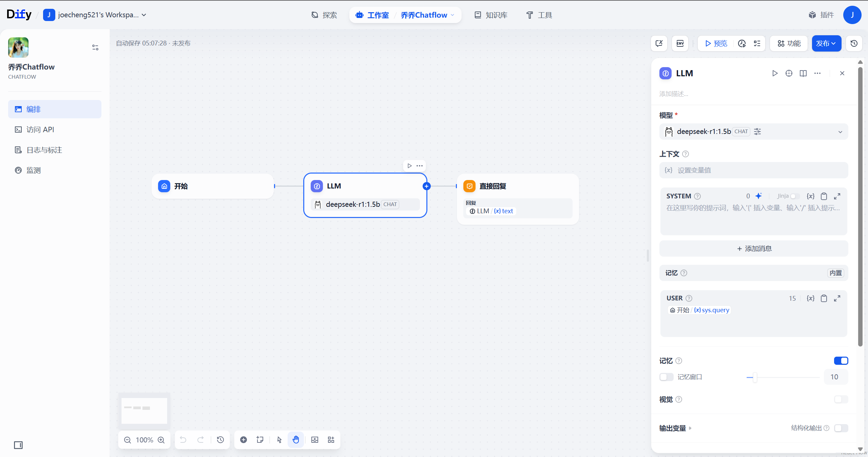
Task: Open canvas LLM node more menu
Action: (420, 166)
